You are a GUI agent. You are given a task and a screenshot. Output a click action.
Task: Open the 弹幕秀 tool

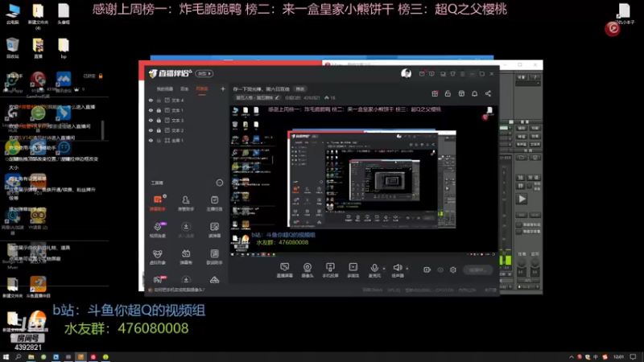(x=186, y=257)
